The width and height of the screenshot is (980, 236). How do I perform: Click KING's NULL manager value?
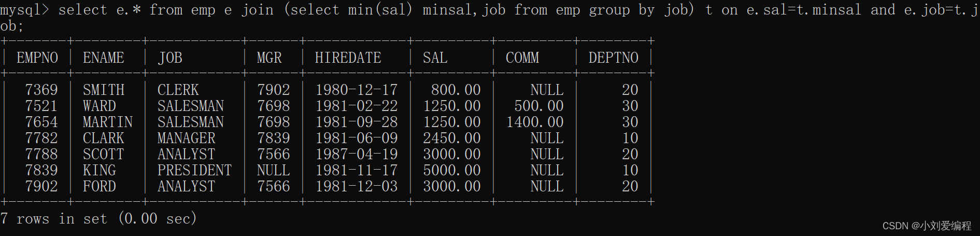274,170
